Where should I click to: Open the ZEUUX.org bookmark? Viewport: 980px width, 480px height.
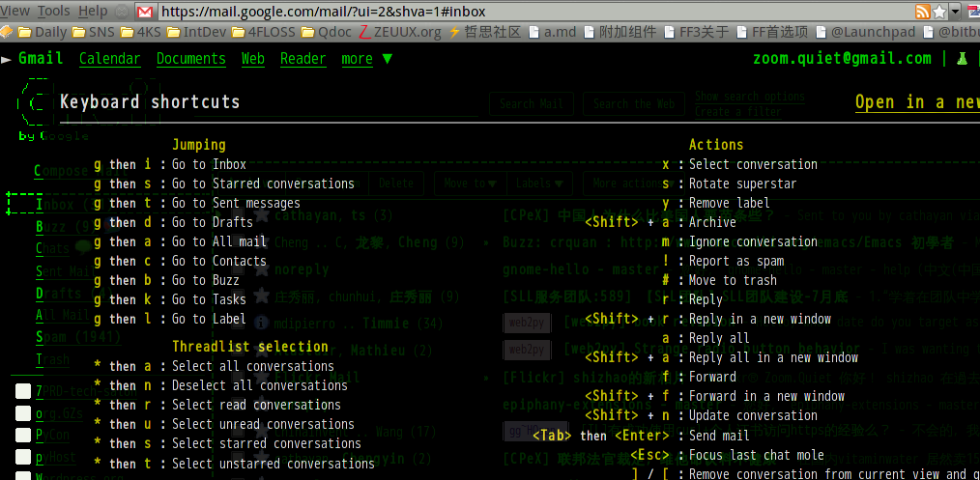pos(399,32)
